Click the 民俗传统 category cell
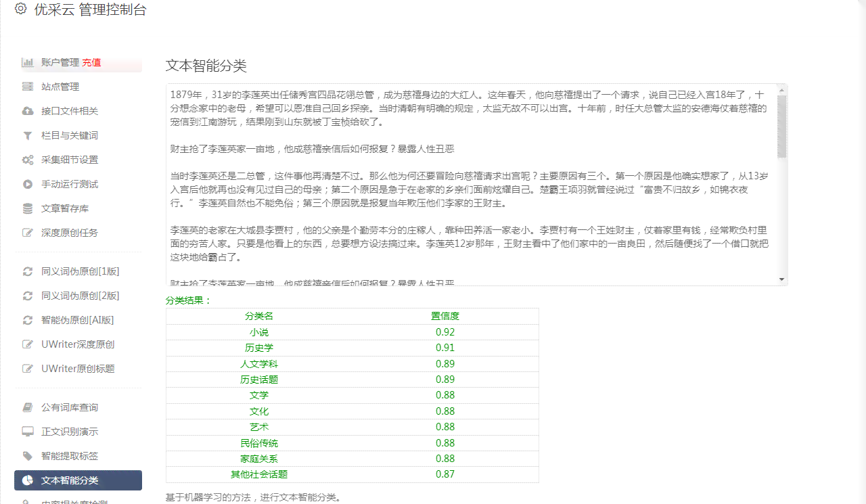866x504 pixels. click(x=259, y=443)
